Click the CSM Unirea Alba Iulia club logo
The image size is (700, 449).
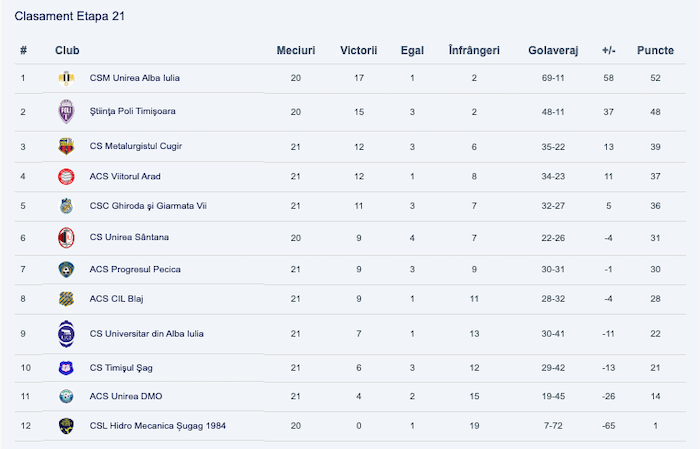(66, 78)
